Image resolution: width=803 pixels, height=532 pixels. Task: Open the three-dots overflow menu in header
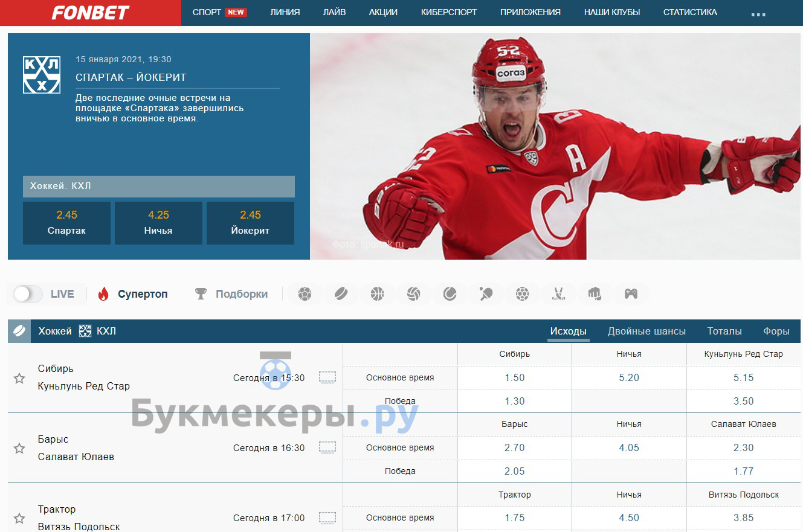coord(758,13)
